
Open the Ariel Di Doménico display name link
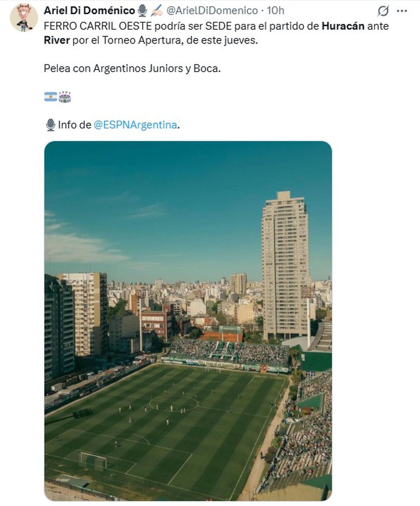click(x=89, y=11)
